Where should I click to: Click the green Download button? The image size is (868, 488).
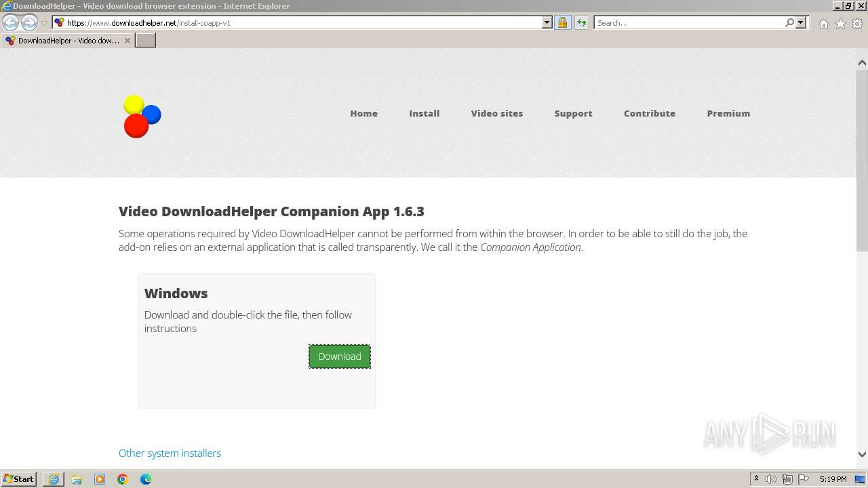pos(340,357)
